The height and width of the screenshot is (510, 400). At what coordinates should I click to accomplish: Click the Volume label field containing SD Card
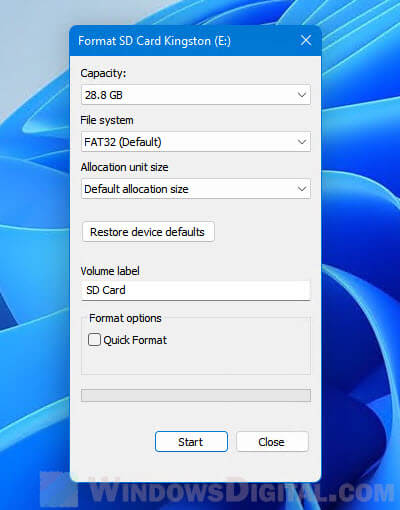coord(196,290)
